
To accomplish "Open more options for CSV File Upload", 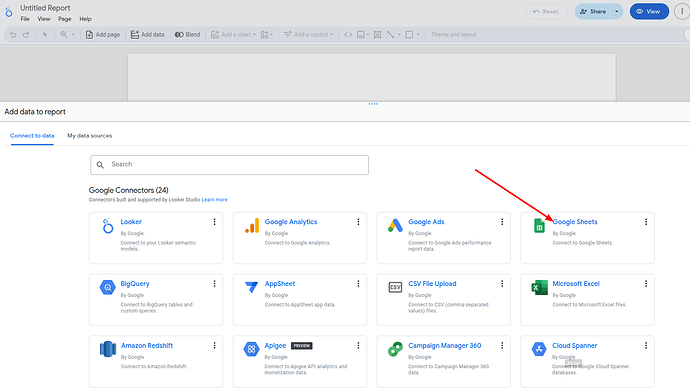I will click(x=502, y=284).
